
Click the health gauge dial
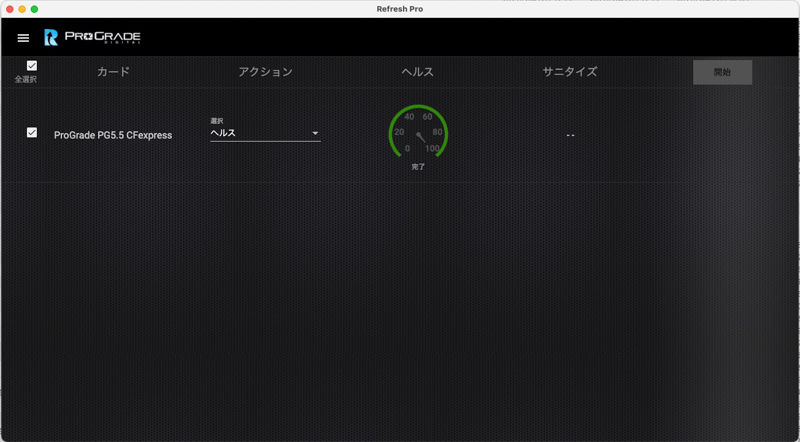click(x=418, y=132)
